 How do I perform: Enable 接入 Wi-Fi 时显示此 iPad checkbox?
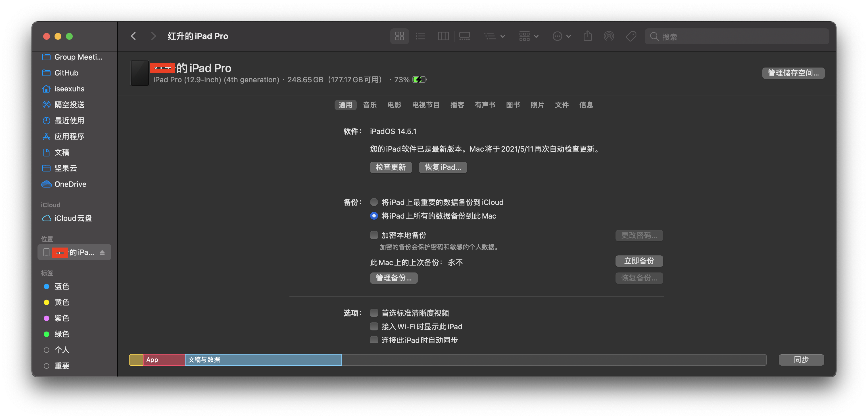click(x=374, y=326)
